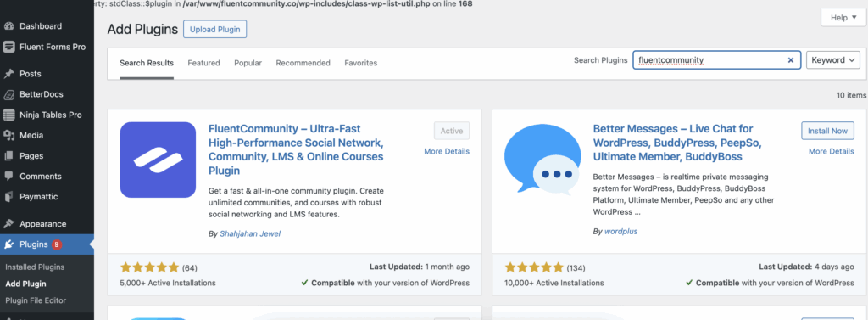Click the Appearance paintbrush icon
This screenshot has width=868, height=320.
tap(8, 224)
